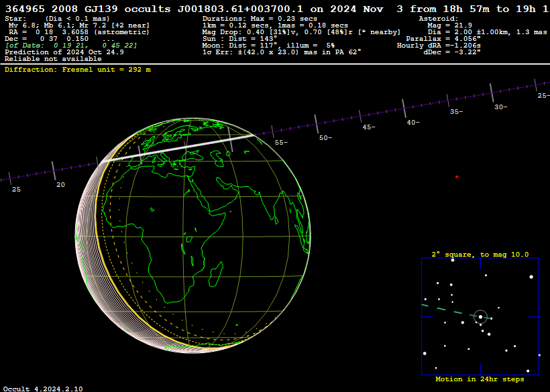Click "Moon: Dist = 117°, illum = 5%"
The width and height of the screenshot is (550, 392).
tap(268, 46)
